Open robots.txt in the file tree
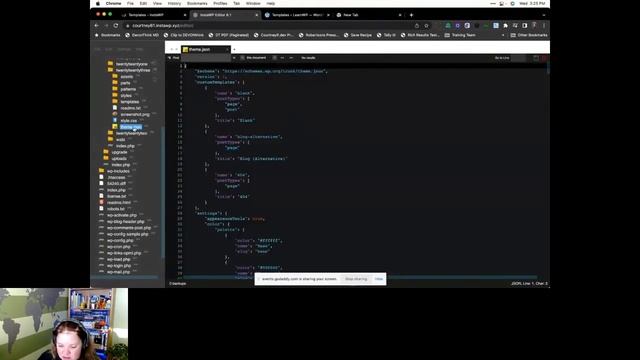Viewport: 640px width, 360px height. click(116, 209)
